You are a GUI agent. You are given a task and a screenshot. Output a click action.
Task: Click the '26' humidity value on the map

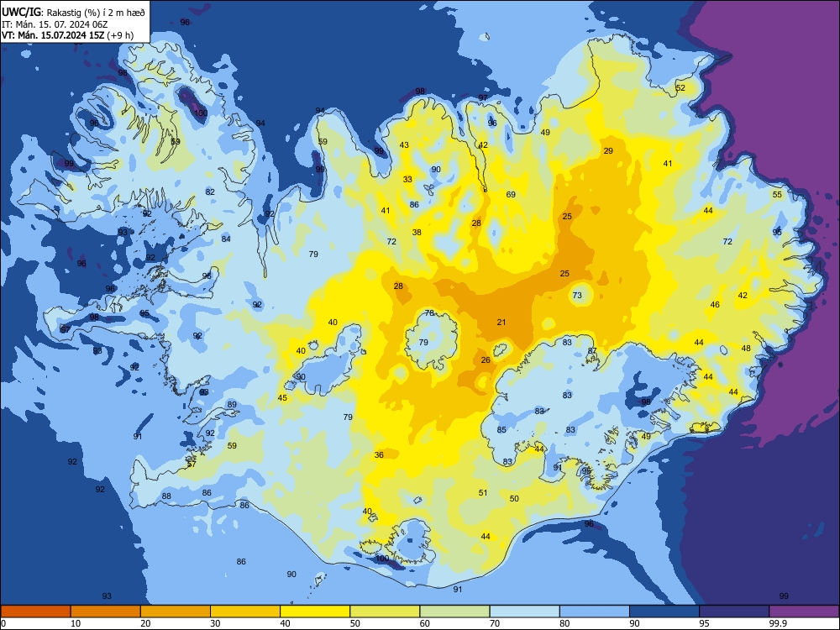(x=486, y=360)
